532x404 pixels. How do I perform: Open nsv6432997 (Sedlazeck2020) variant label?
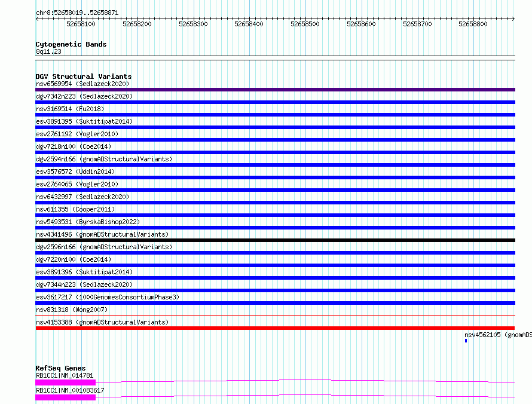(x=82, y=197)
